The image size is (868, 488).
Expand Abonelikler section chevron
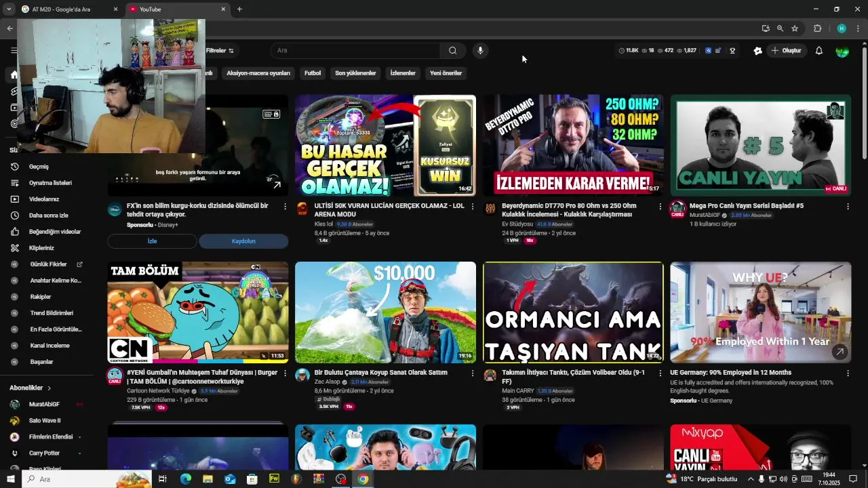pyautogui.click(x=49, y=388)
